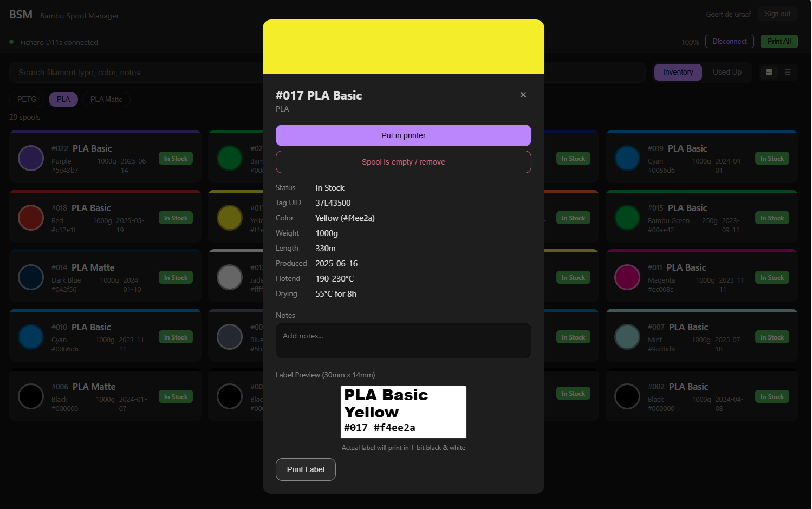Click the Fichero D11s connected status

(x=59, y=42)
